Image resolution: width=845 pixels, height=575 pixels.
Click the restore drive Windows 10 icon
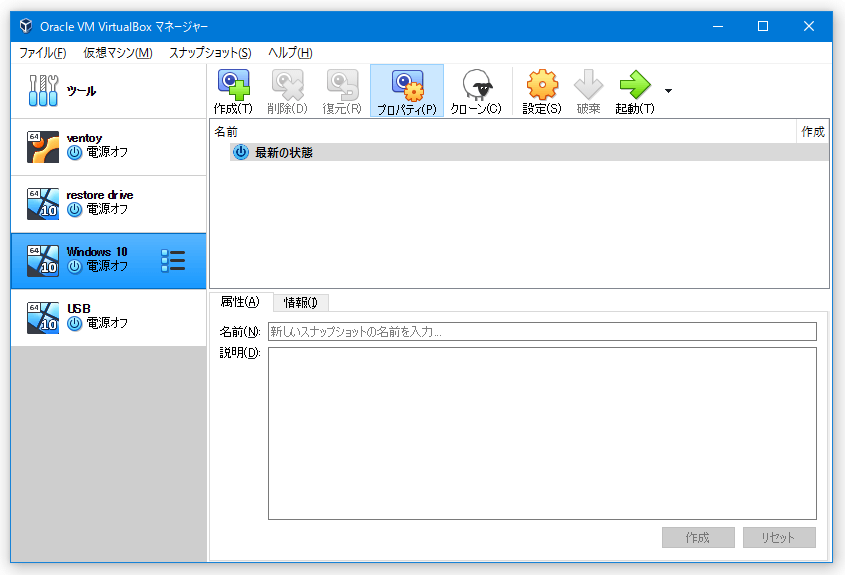[43, 204]
